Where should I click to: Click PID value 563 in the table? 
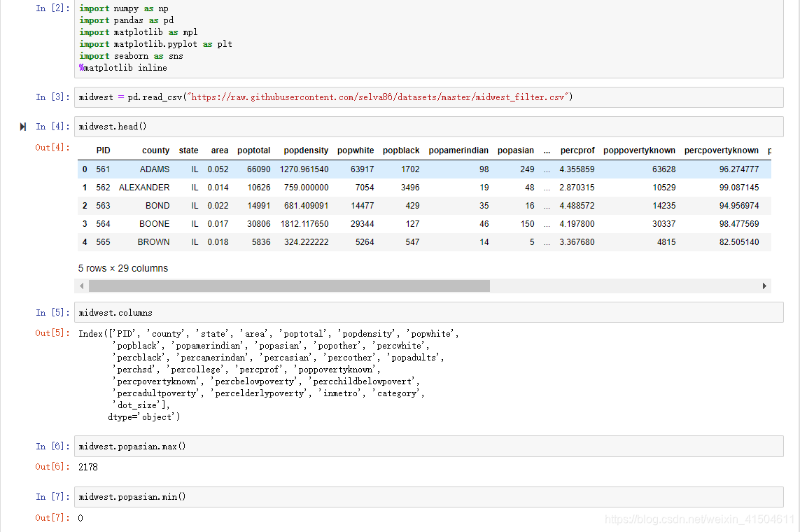pyautogui.click(x=103, y=206)
